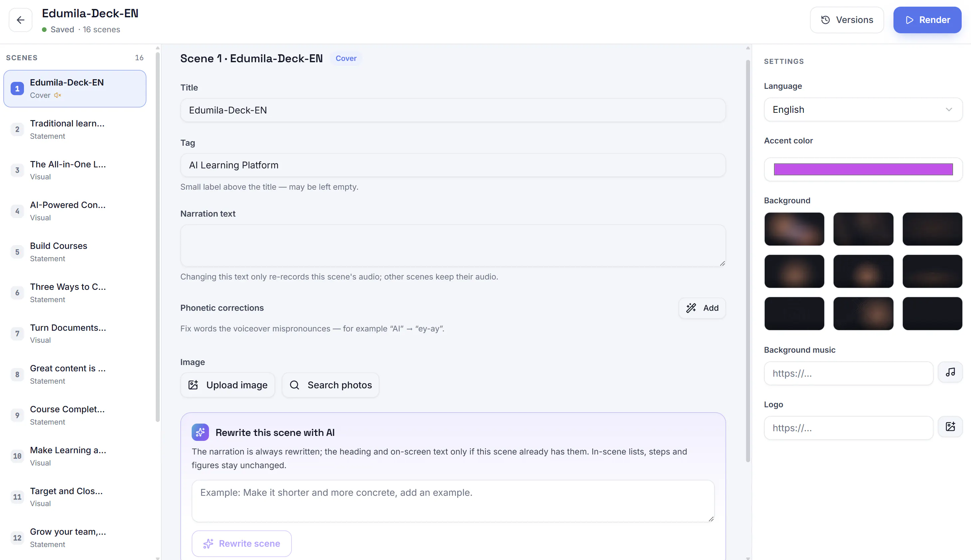Image resolution: width=971 pixels, height=560 pixels.
Task: Edit the Title input field
Action: (453, 110)
